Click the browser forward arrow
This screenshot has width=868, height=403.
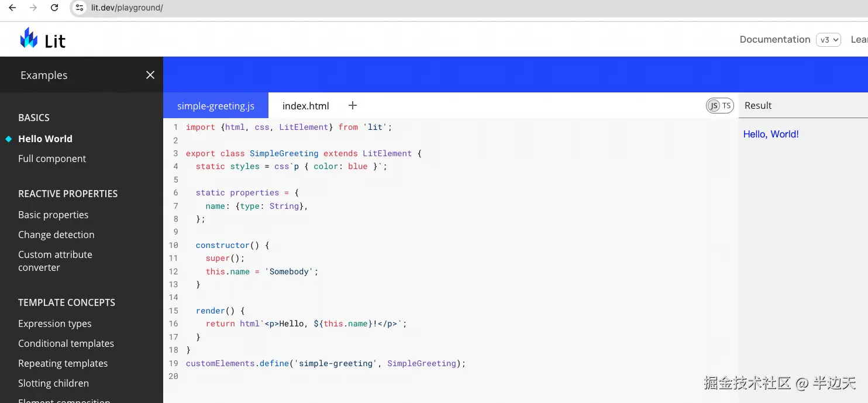[33, 8]
